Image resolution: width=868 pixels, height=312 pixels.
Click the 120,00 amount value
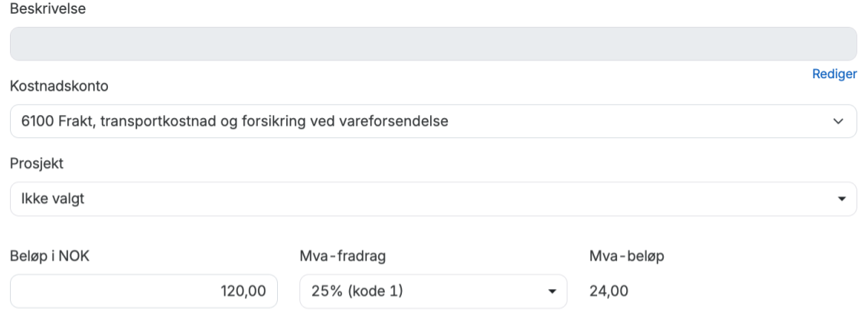243,292
